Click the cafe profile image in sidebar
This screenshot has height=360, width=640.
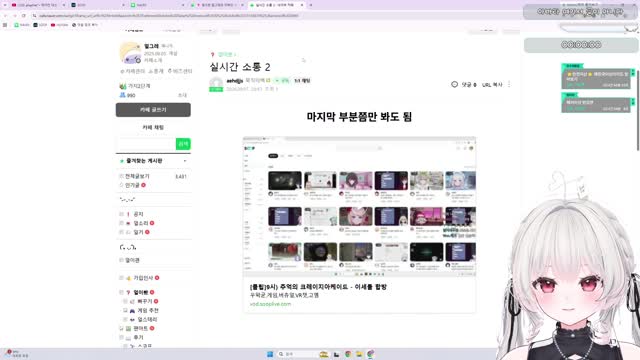coord(130,53)
